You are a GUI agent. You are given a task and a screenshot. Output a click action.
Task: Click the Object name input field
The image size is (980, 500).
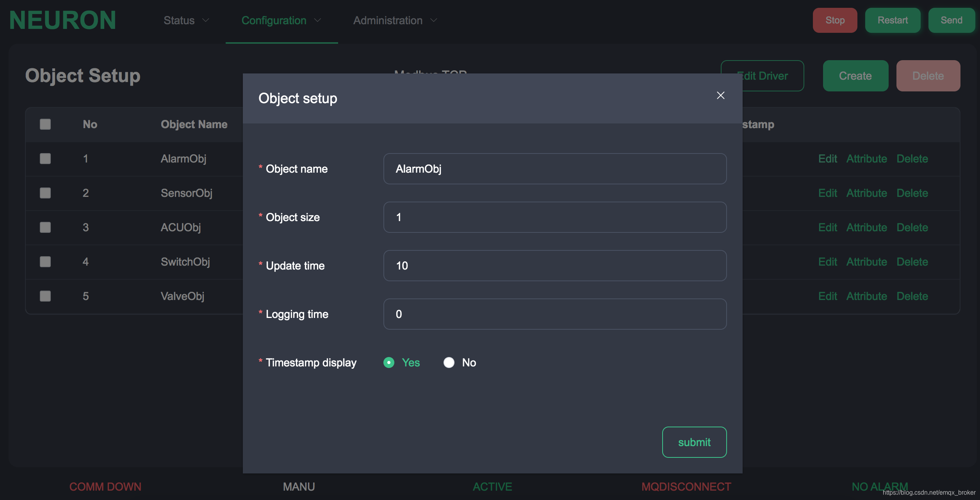(555, 168)
